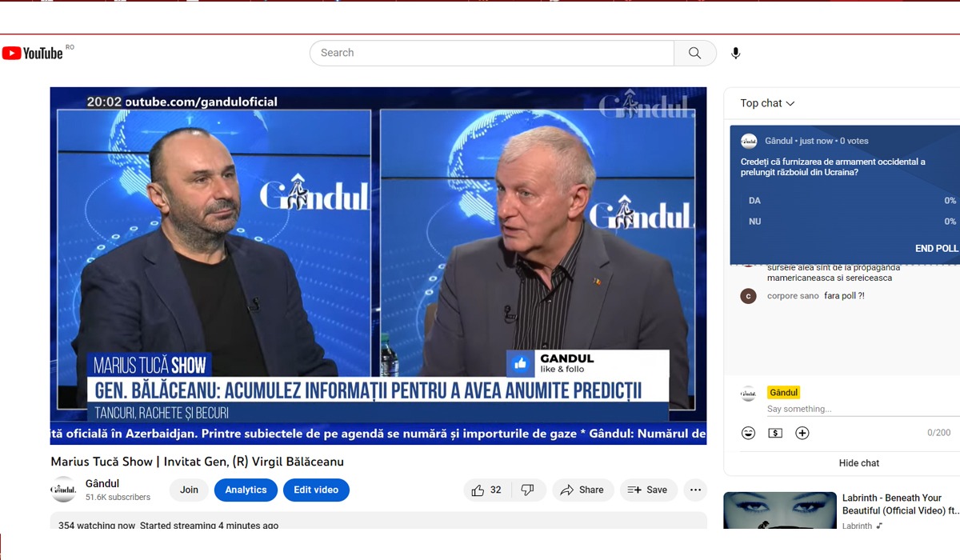Click corpore sano chat avatar
This screenshot has width=960, height=560.
click(748, 296)
